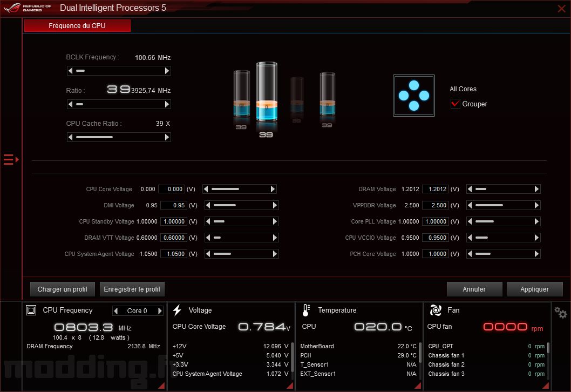571x392 pixels.
Task: Click the CPU Frequency chip icon
Action: pyautogui.click(x=31, y=310)
